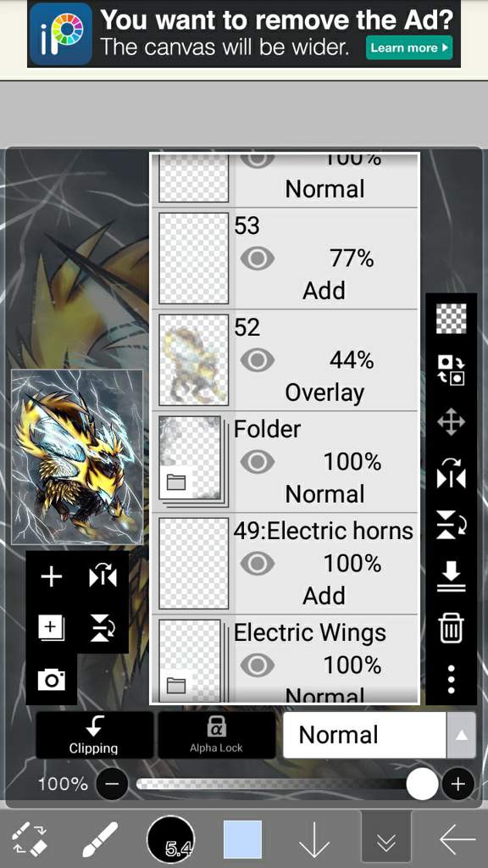Collapse layer panel with double-chevron button
Screen dimensions: 488x868
(386, 840)
